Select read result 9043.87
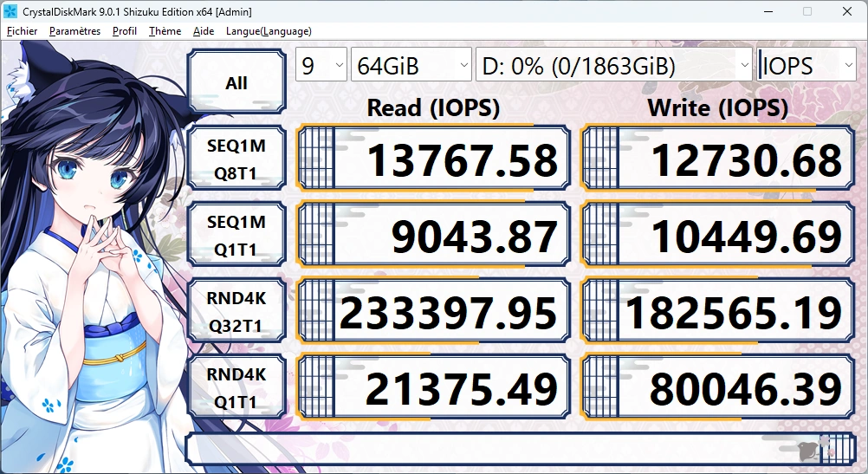Image resolution: width=868 pixels, height=474 pixels. [433, 235]
